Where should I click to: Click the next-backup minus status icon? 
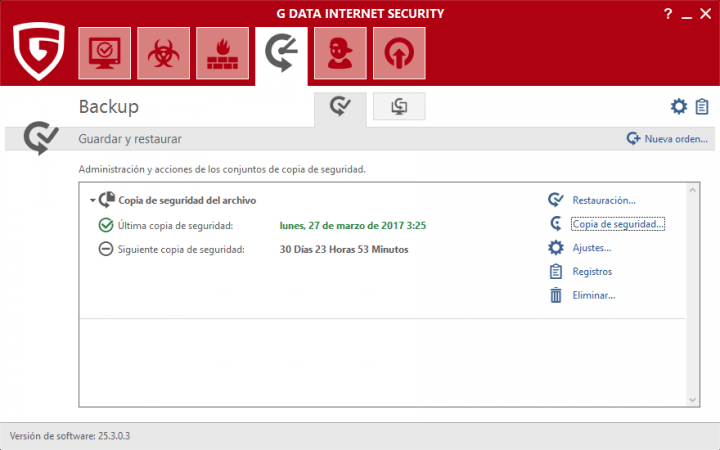[x=106, y=249]
